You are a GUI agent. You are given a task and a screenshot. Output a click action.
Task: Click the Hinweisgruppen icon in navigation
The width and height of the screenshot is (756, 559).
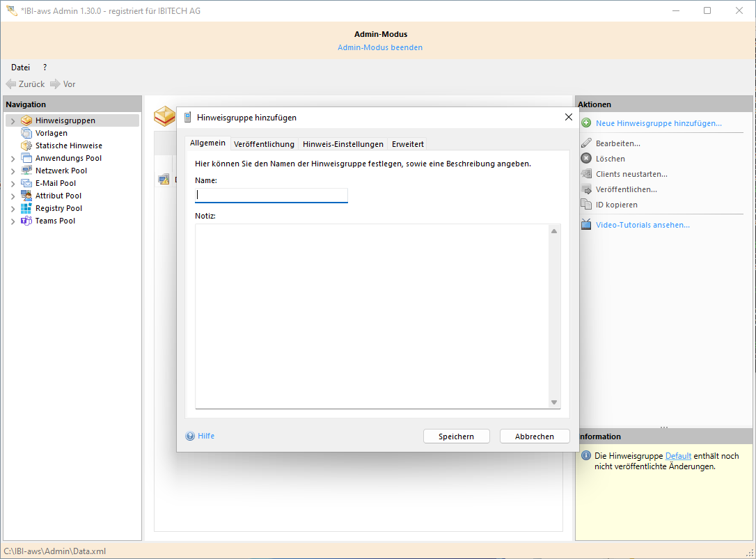(x=26, y=120)
